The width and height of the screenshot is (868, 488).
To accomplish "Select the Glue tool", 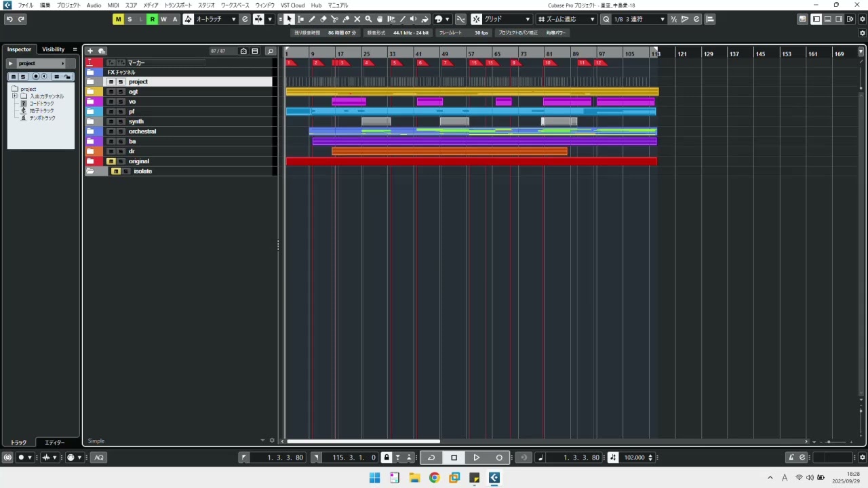I will [346, 19].
